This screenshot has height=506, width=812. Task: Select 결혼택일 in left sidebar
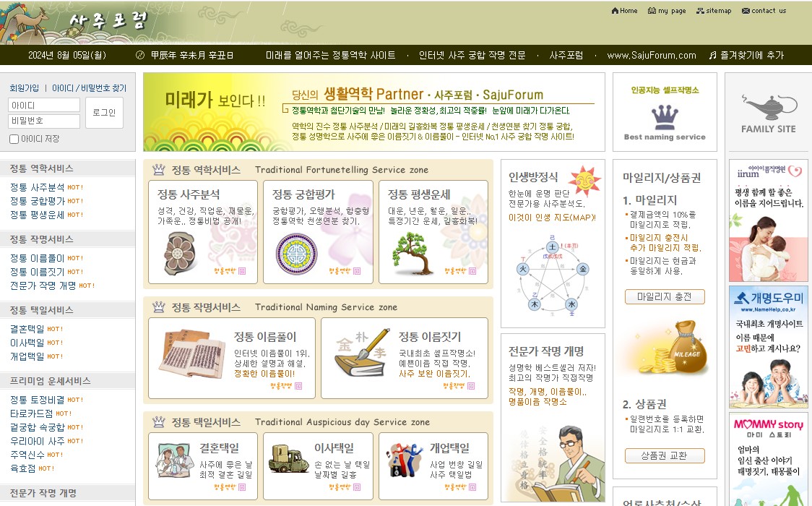point(27,329)
